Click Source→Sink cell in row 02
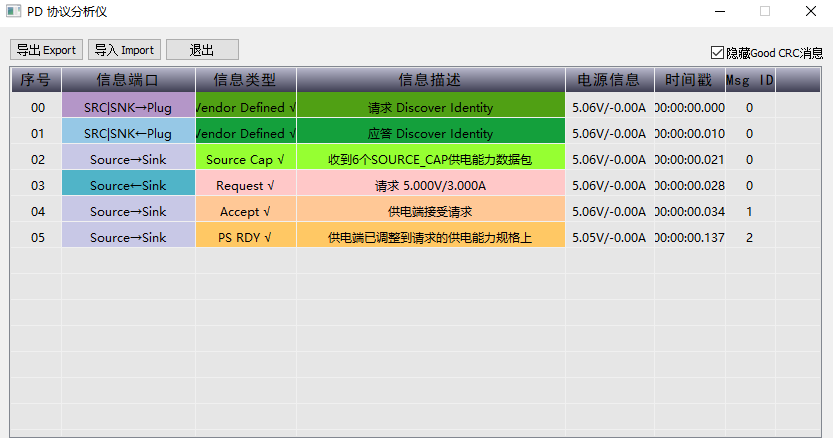833x438 pixels. [x=128, y=159]
